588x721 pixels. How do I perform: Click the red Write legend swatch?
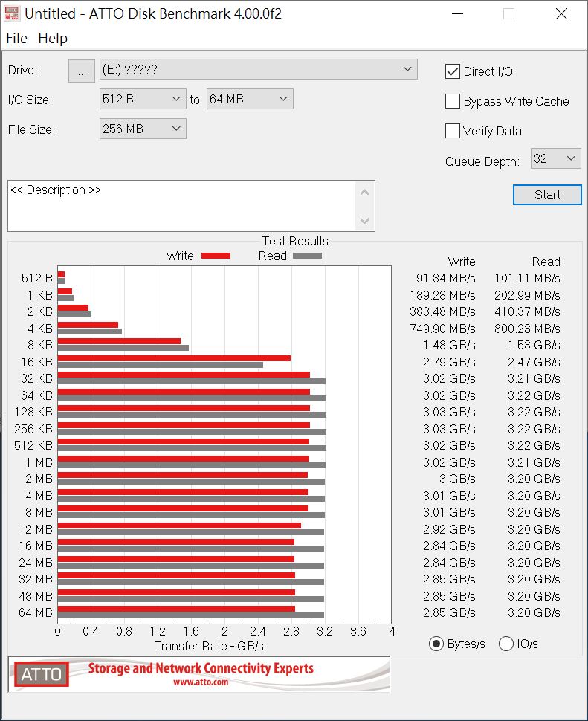tap(216, 256)
